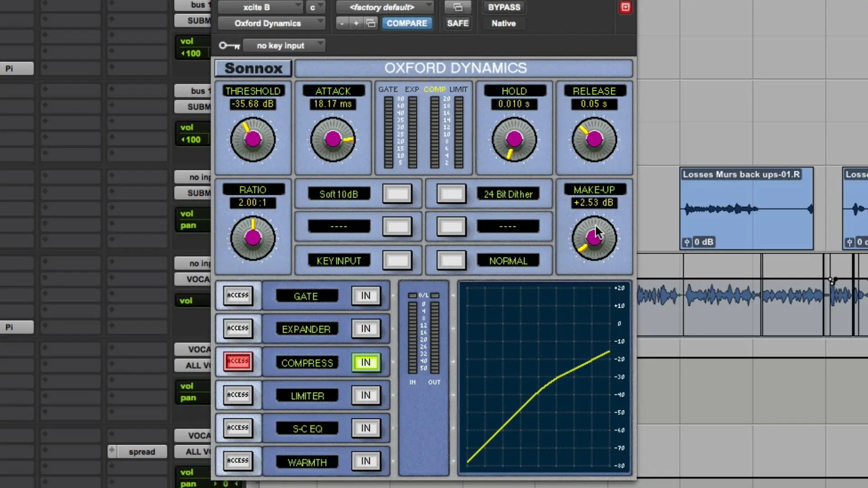
Task: Open S-C EQ section ACCESS button
Action: (238, 428)
